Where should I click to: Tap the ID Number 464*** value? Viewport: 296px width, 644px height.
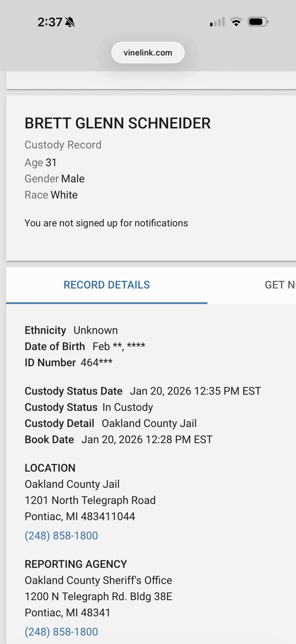96,362
